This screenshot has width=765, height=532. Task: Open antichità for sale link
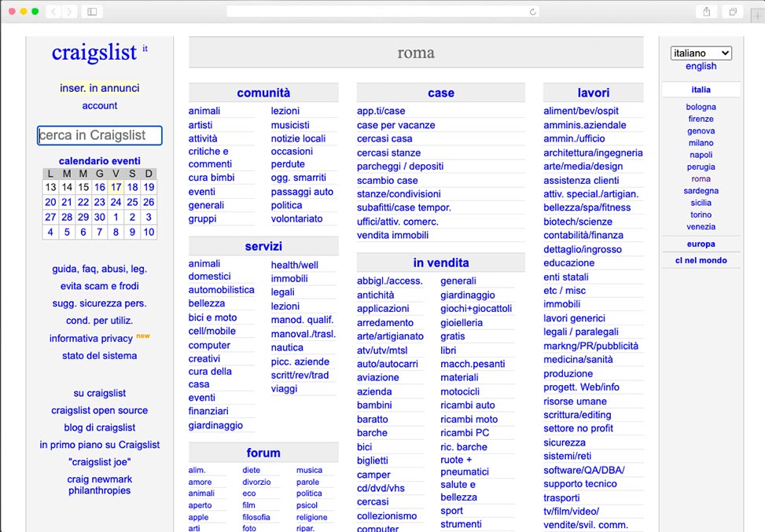(x=376, y=295)
